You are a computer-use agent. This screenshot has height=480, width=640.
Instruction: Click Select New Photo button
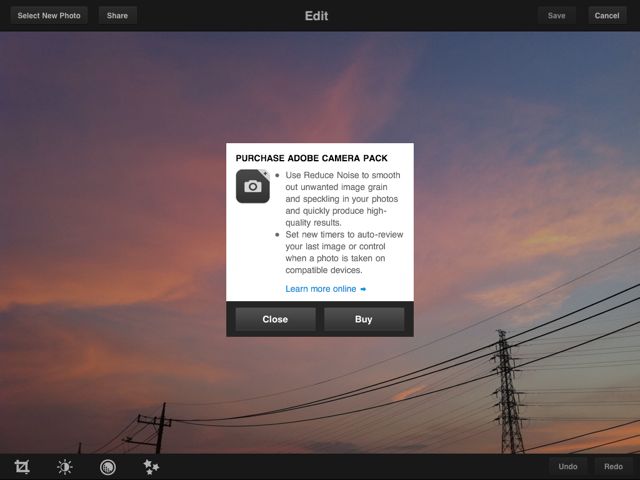49,16
